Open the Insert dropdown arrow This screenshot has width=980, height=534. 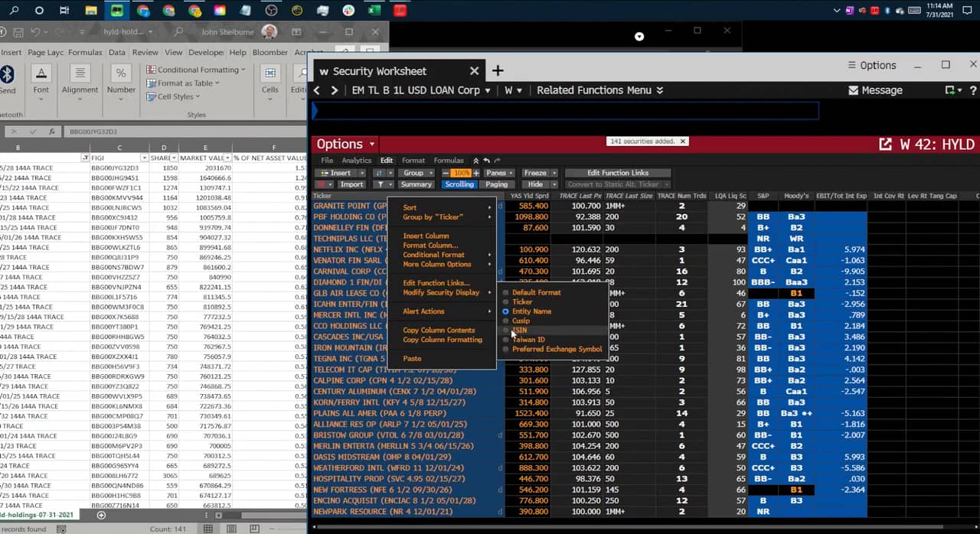(x=361, y=173)
